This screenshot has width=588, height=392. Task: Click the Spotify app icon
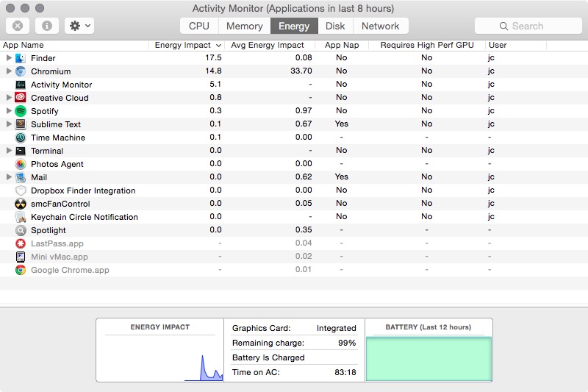pyautogui.click(x=21, y=111)
